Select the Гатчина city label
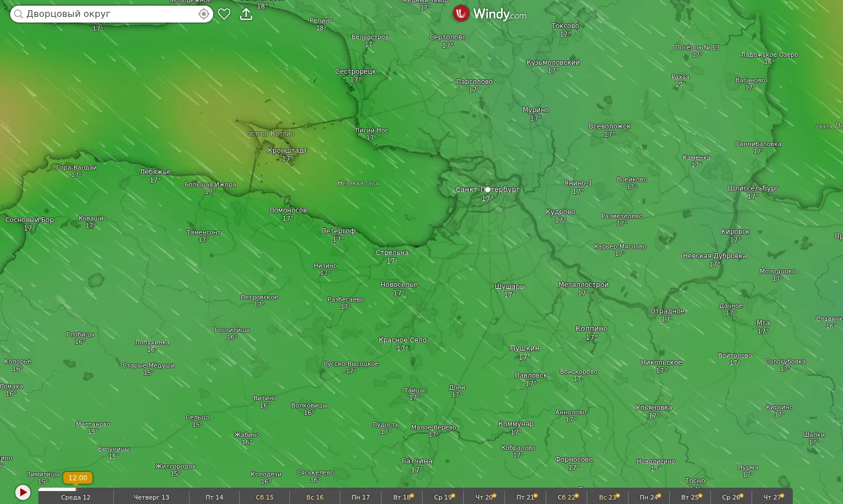The image size is (843, 504). (417, 461)
